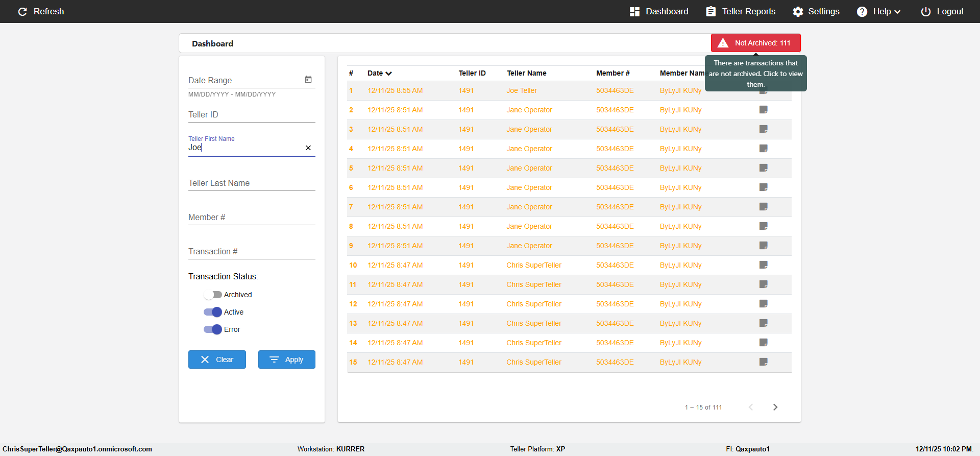Screen dimensions: 980x456
Task: Open the Dashboard menu item
Action: tap(659, 12)
